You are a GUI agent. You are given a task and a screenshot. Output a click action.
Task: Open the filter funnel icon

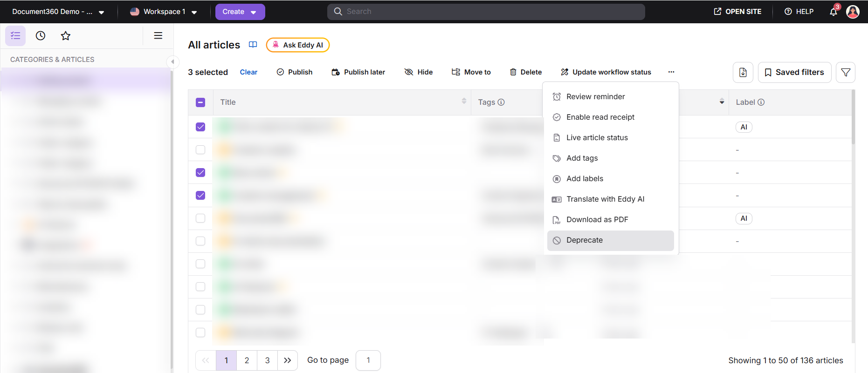(x=846, y=72)
